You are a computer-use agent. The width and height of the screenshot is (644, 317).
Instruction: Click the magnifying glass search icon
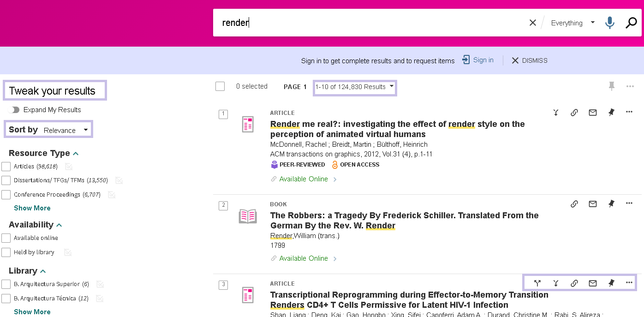pos(631,23)
